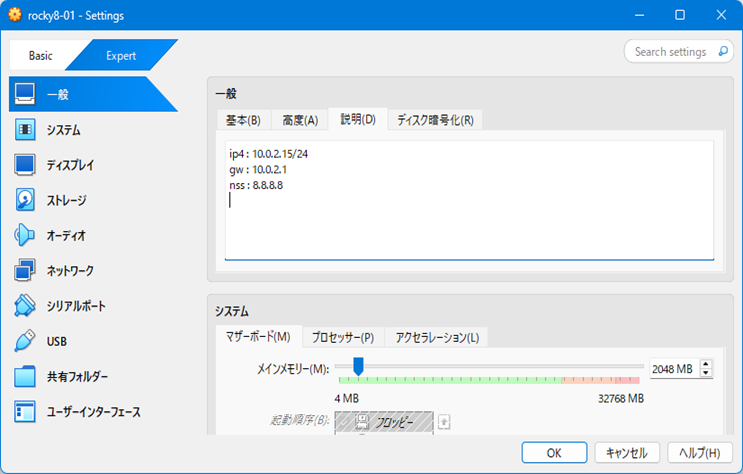743x474 pixels.
Task: Select the 説明(D) tab
Action: click(x=358, y=119)
